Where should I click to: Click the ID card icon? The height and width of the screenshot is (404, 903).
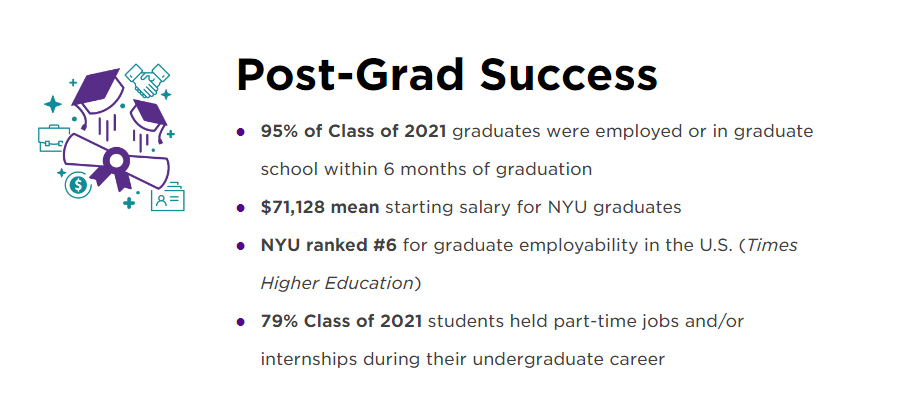coord(167,198)
